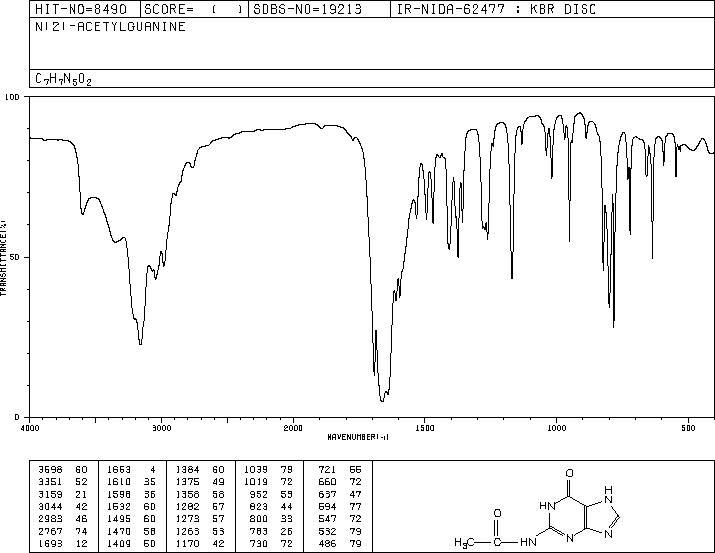Screen dimensions: 715x553
Task: Click the 1598 table entry
Action: click(x=119, y=494)
